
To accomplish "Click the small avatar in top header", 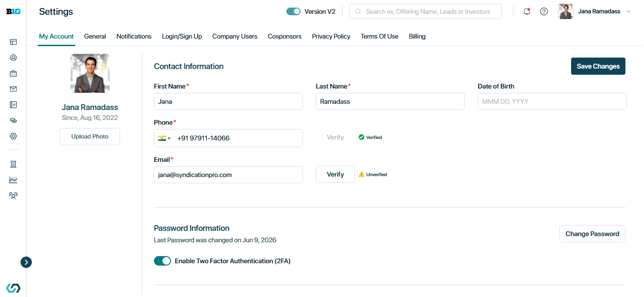I will click(x=566, y=11).
